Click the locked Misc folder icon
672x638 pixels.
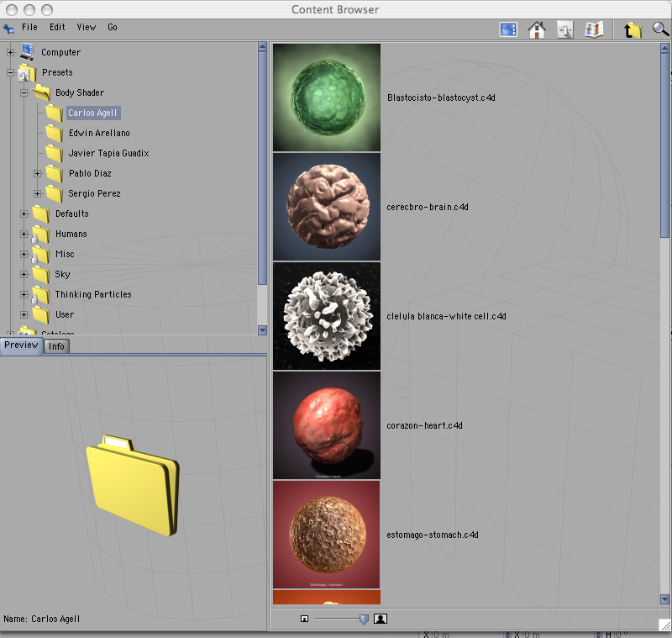[40, 255]
